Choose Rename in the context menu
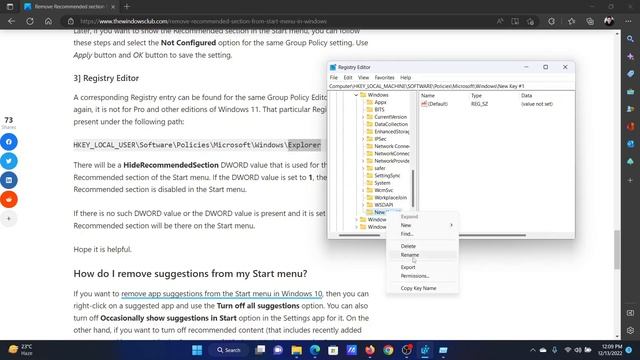This screenshot has width=640, height=360. click(x=423, y=255)
